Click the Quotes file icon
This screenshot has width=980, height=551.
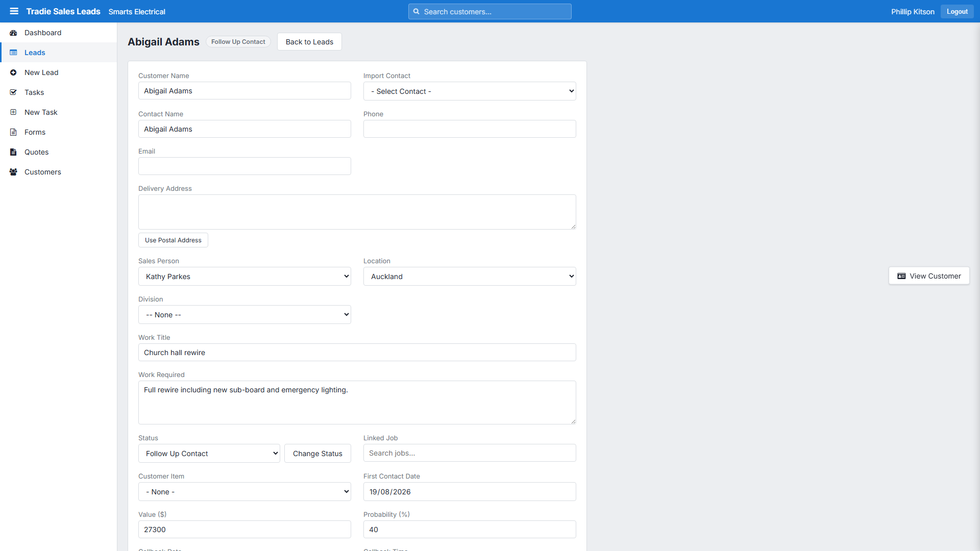pos(13,152)
